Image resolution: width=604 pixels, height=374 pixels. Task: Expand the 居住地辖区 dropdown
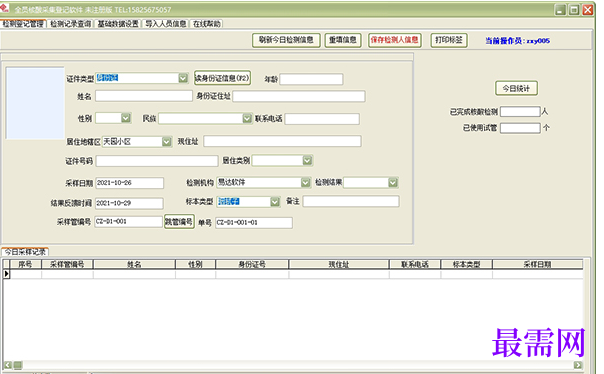pyautogui.click(x=166, y=142)
